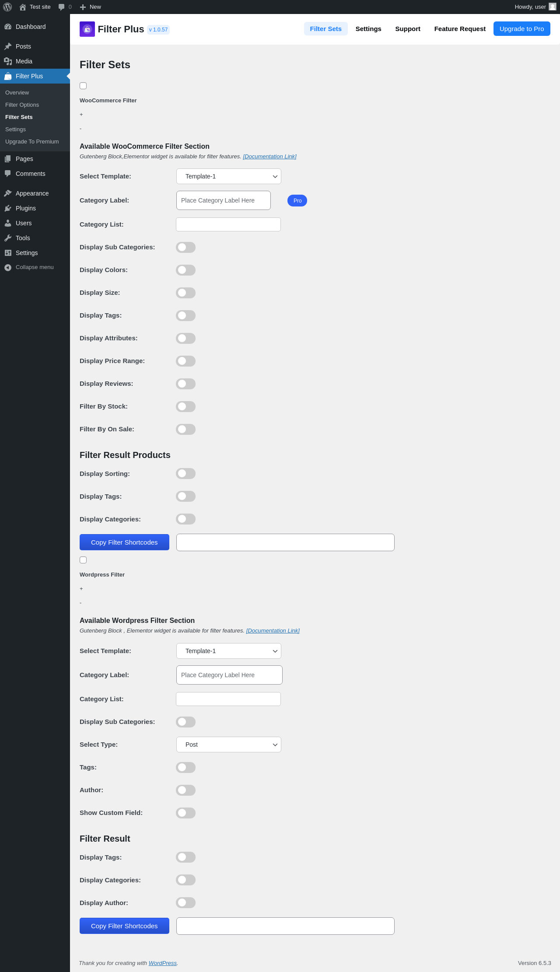The width and height of the screenshot is (560, 972).
Task: Click the Upgrade to Pro button
Action: [521, 29]
